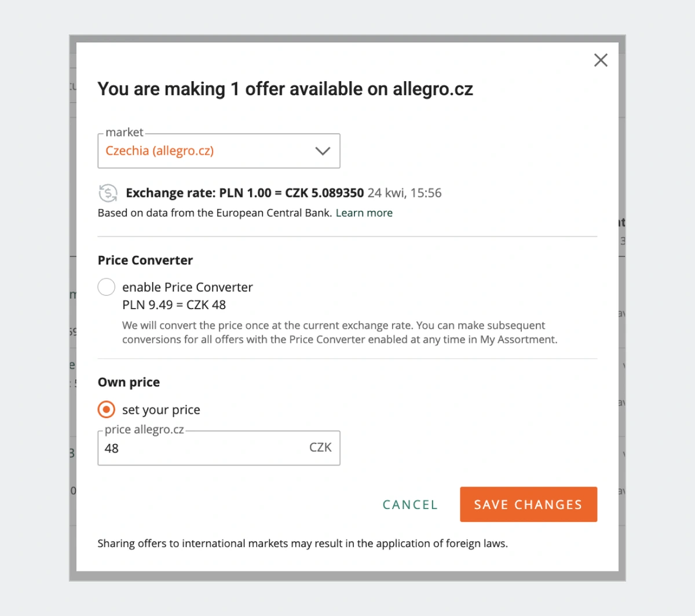This screenshot has height=616, width=695.
Task: Click the Price Converter section heading
Action: [145, 261]
